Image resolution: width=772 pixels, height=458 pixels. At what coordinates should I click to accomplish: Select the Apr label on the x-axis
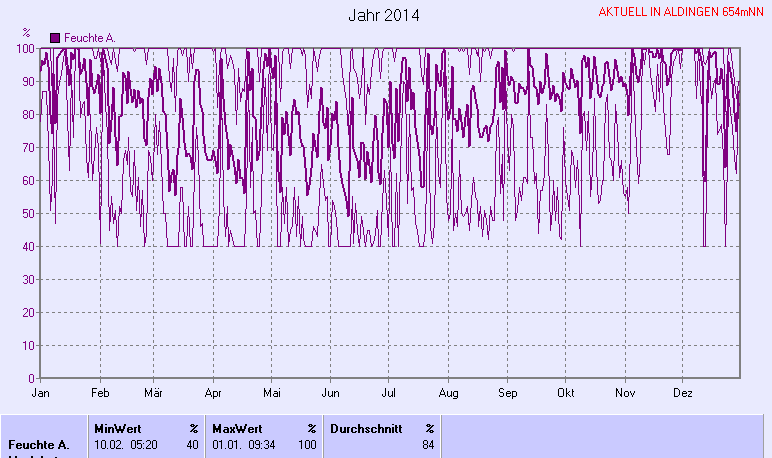(x=212, y=393)
